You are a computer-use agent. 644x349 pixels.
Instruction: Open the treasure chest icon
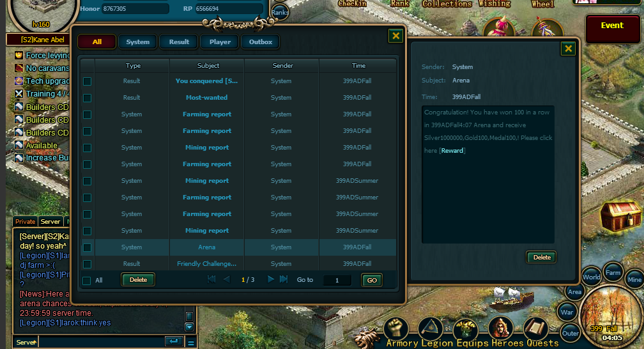click(620, 216)
